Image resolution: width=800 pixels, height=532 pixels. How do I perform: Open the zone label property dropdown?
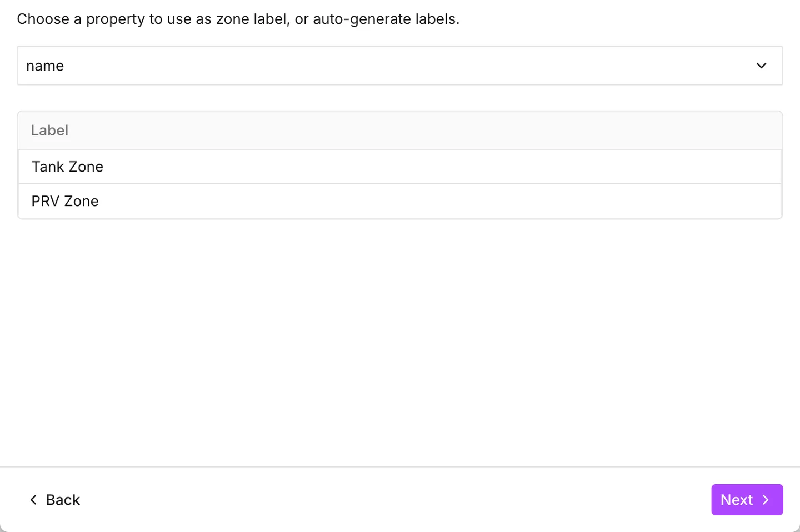(400, 66)
